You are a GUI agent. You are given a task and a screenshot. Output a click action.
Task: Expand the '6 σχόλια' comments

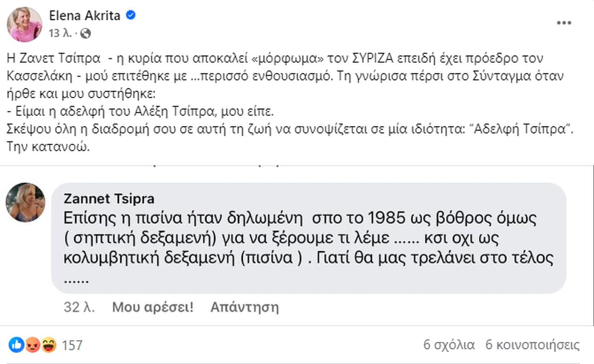click(449, 345)
